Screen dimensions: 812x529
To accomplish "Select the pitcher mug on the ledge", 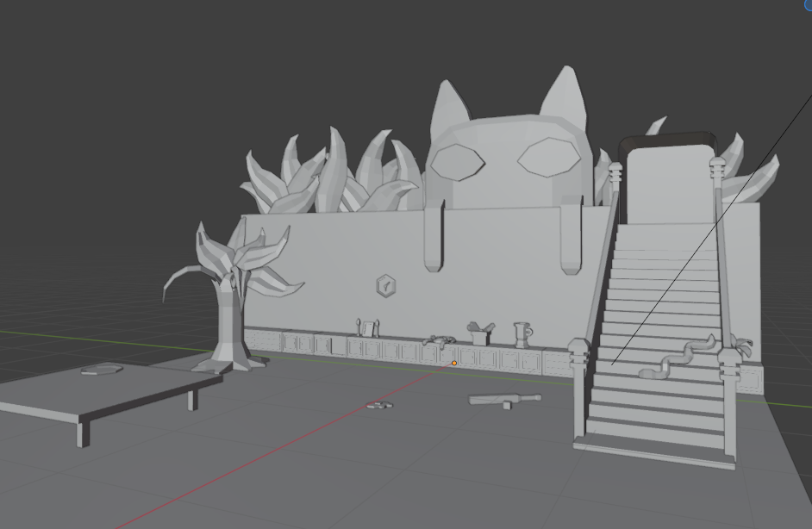I will 522,333.
